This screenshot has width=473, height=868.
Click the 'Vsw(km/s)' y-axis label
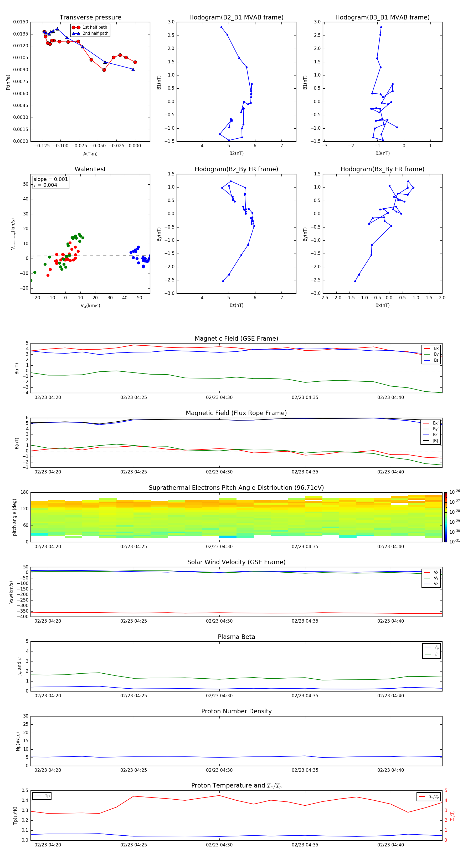[x=11, y=592]
